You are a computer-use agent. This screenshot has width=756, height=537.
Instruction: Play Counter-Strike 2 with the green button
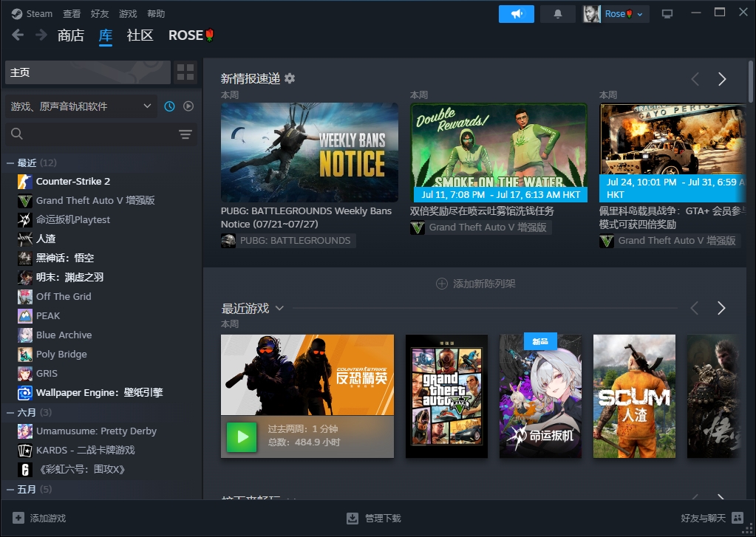[242, 437]
